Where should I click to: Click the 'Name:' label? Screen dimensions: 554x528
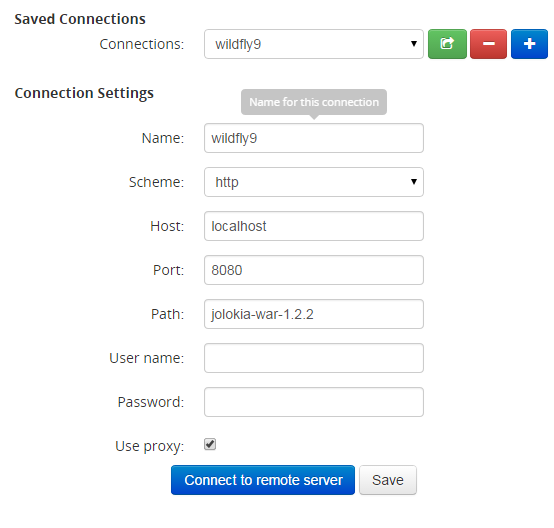pyautogui.click(x=163, y=138)
